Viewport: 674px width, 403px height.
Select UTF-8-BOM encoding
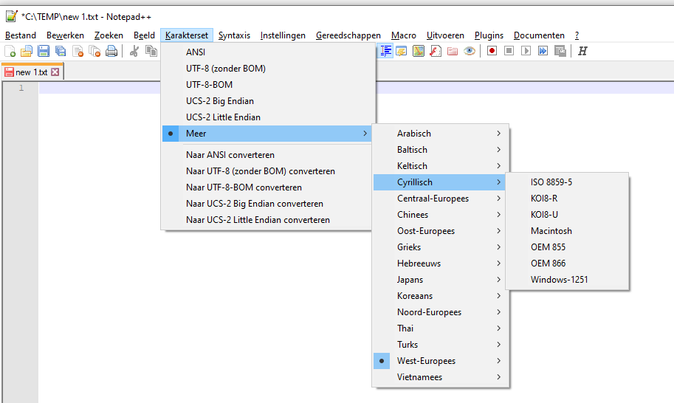point(209,84)
